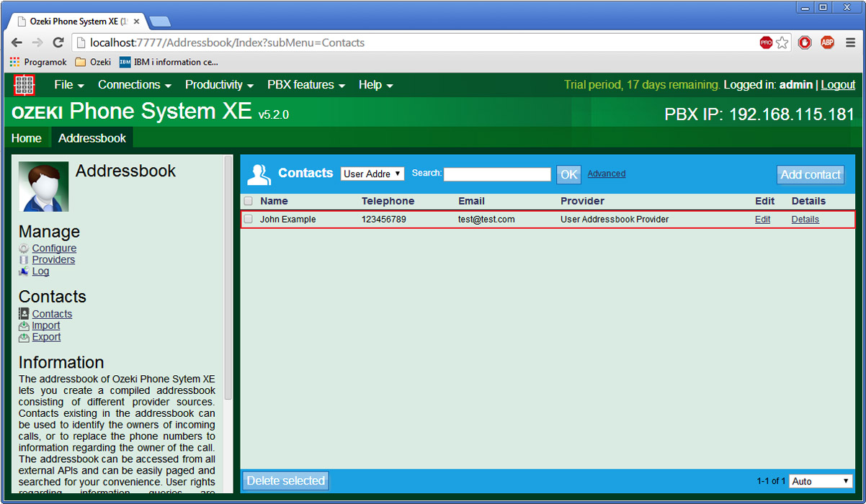Click the Email column header
The width and height of the screenshot is (866, 504).
(471, 201)
